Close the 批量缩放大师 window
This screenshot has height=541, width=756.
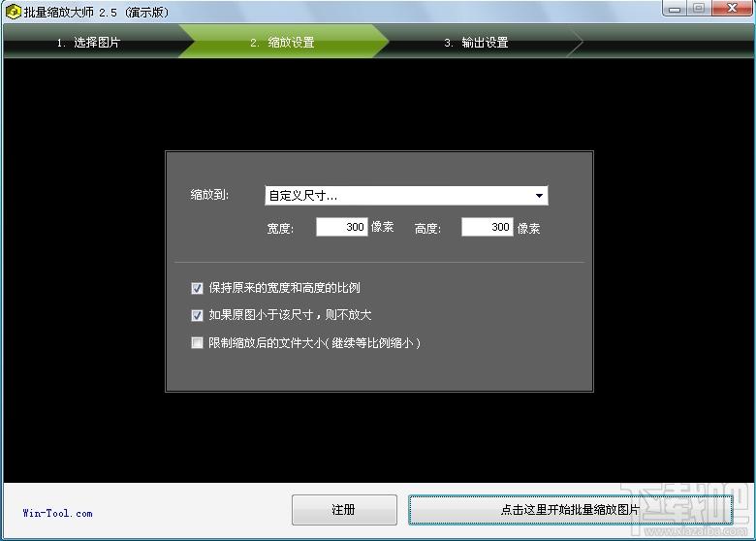[x=732, y=8]
